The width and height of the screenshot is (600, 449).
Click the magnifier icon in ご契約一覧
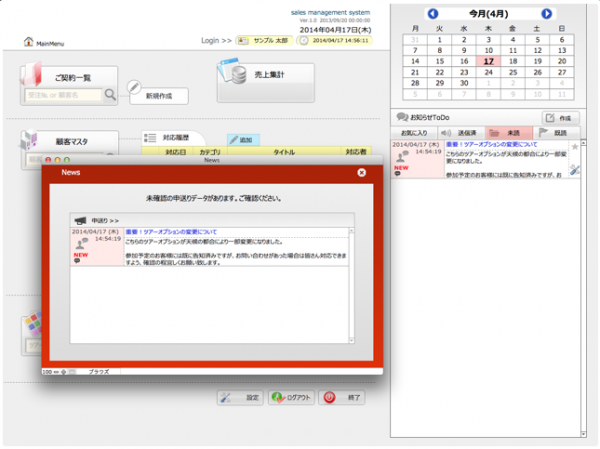pos(110,94)
